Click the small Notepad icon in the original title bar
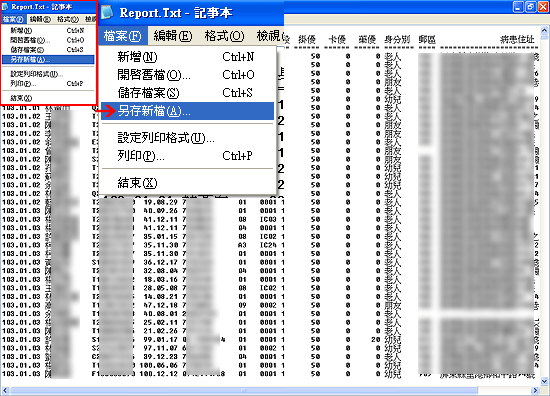This screenshot has height=396, width=550. (x=6, y=7)
